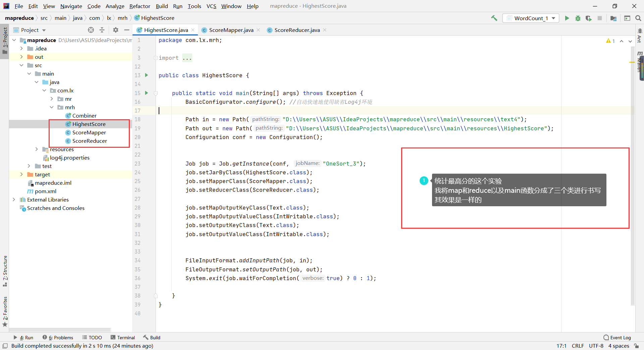This screenshot has height=350, width=644.
Task: Click the Stop square icon
Action: click(600, 18)
